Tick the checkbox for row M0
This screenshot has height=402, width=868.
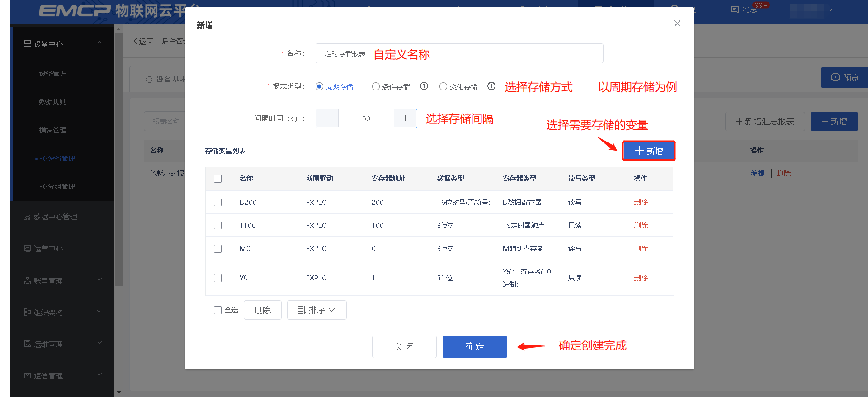coord(217,249)
